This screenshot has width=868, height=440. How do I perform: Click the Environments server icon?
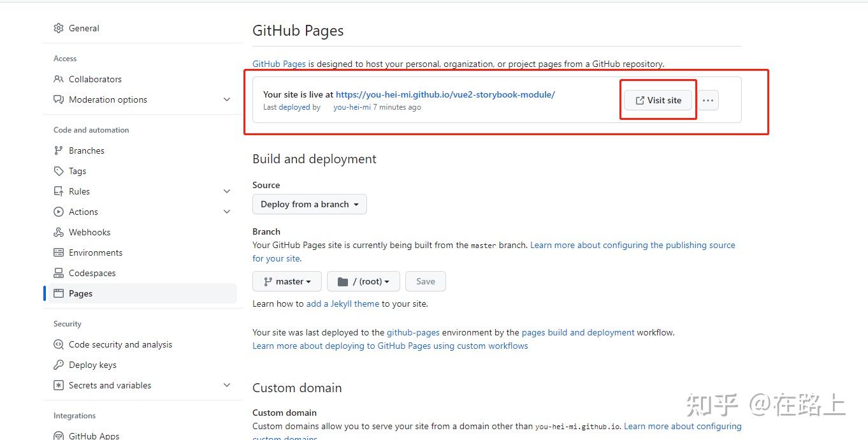59,253
